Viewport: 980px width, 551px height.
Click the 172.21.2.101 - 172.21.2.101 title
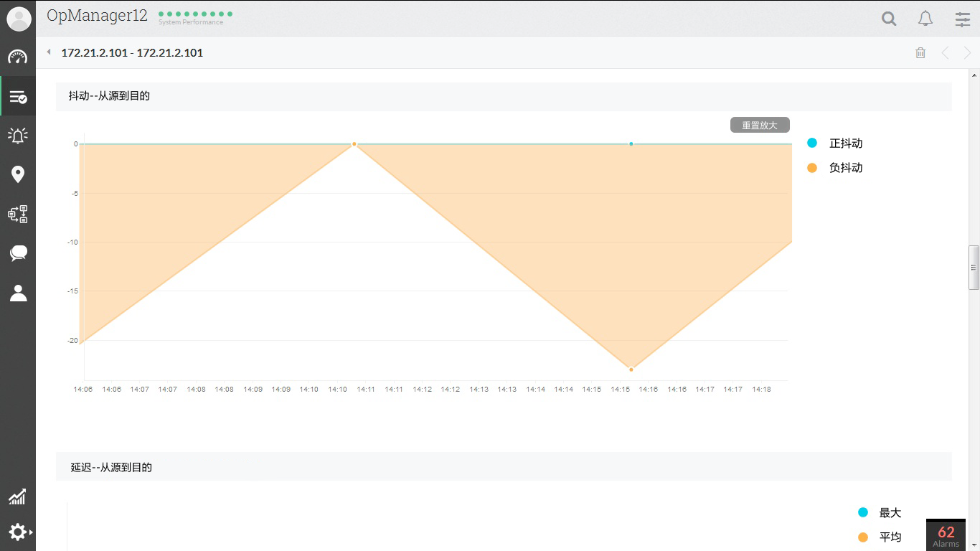[x=132, y=52]
